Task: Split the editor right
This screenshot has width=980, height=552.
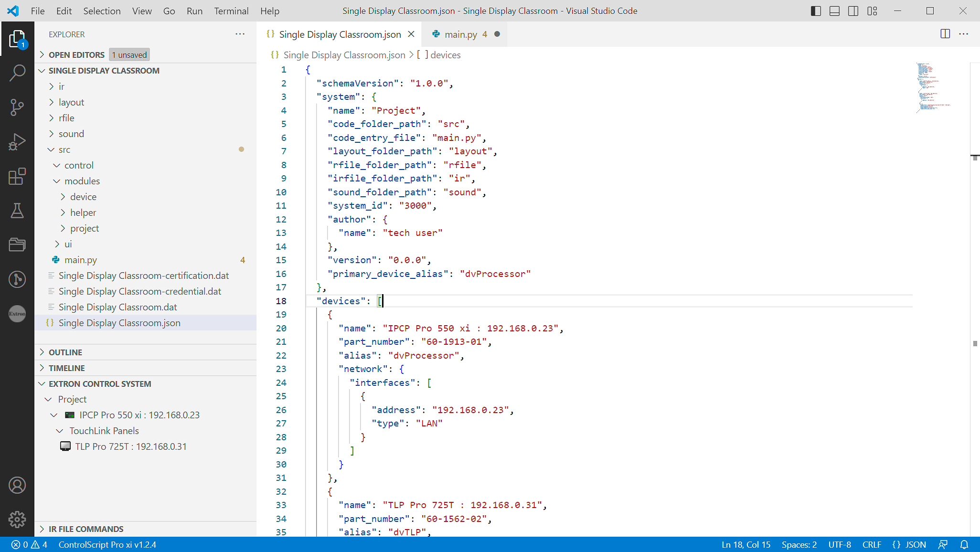Action: pyautogui.click(x=945, y=34)
